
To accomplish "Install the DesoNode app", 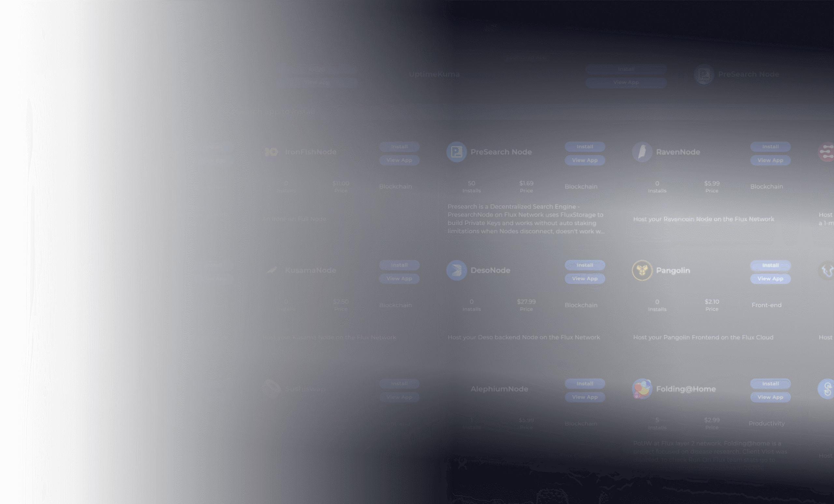I will pyautogui.click(x=584, y=265).
